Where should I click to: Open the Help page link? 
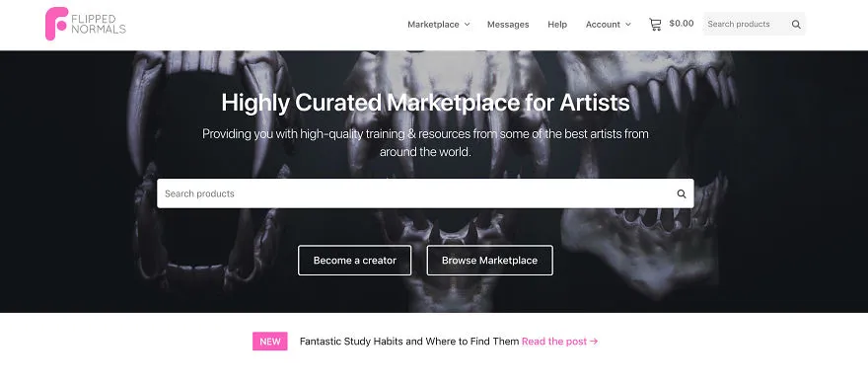(x=557, y=25)
